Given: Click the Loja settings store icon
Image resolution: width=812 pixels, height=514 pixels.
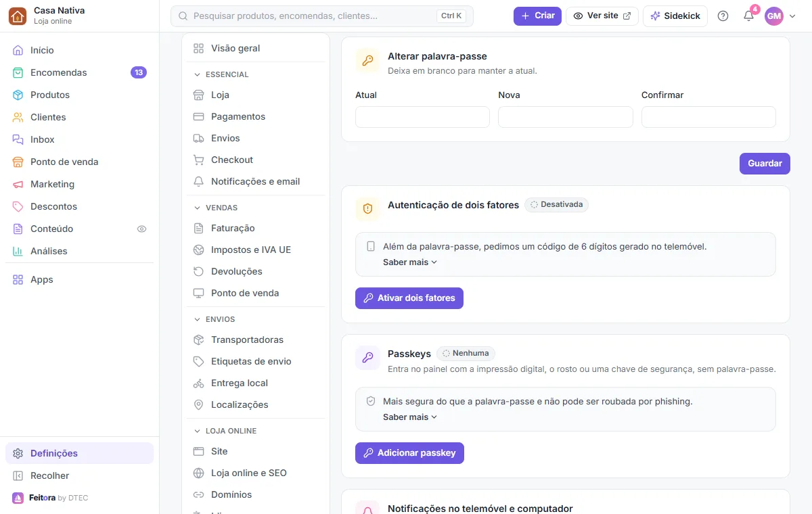Looking at the screenshot, I should coord(198,95).
